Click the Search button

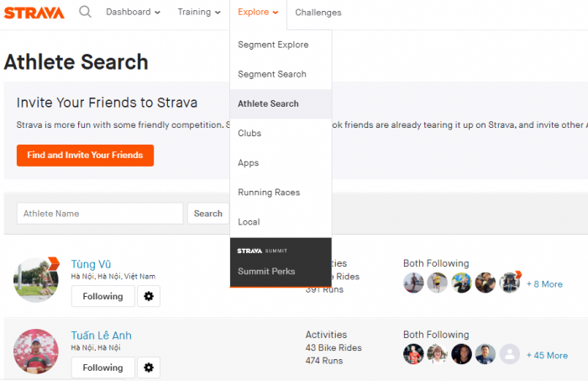click(x=208, y=214)
